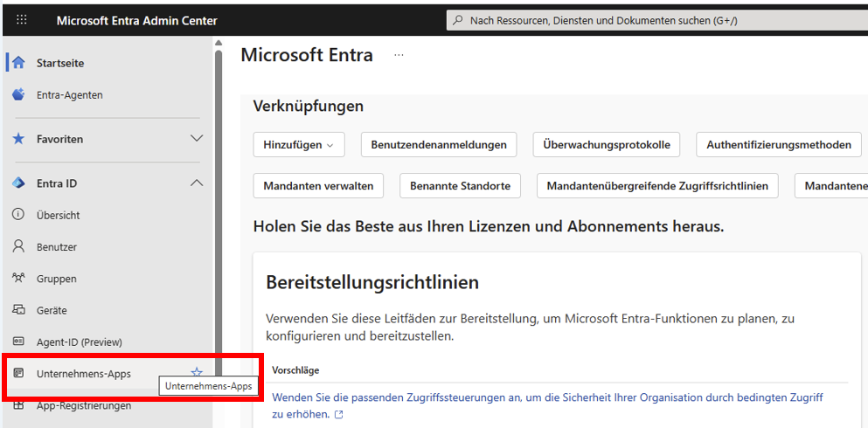Expand the Favoriten section chevron

(x=197, y=138)
